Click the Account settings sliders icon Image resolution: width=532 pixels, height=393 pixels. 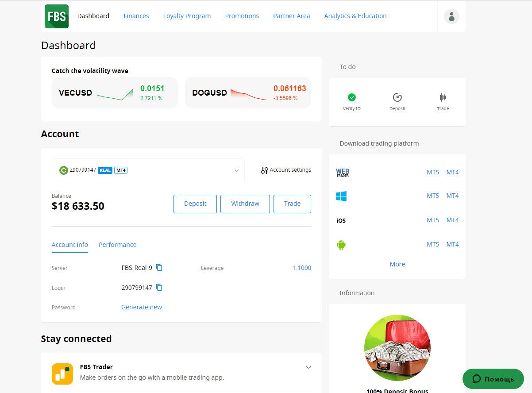264,170
